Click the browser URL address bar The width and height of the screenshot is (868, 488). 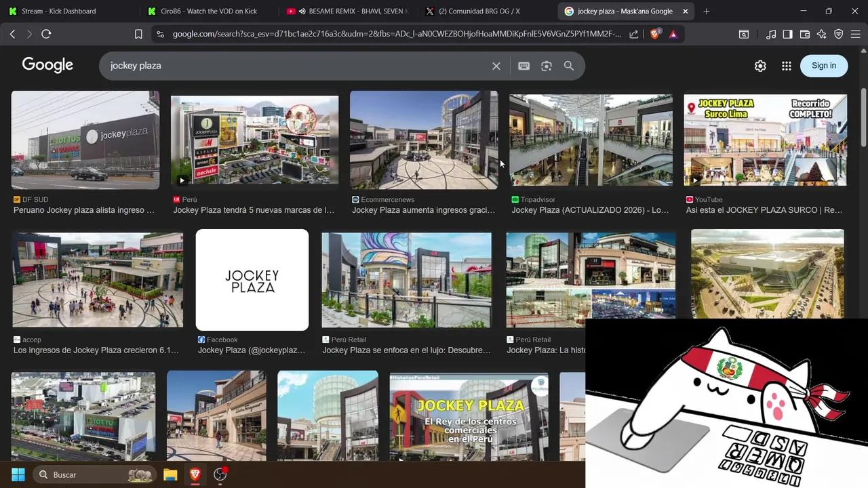(x=397, y=34)
